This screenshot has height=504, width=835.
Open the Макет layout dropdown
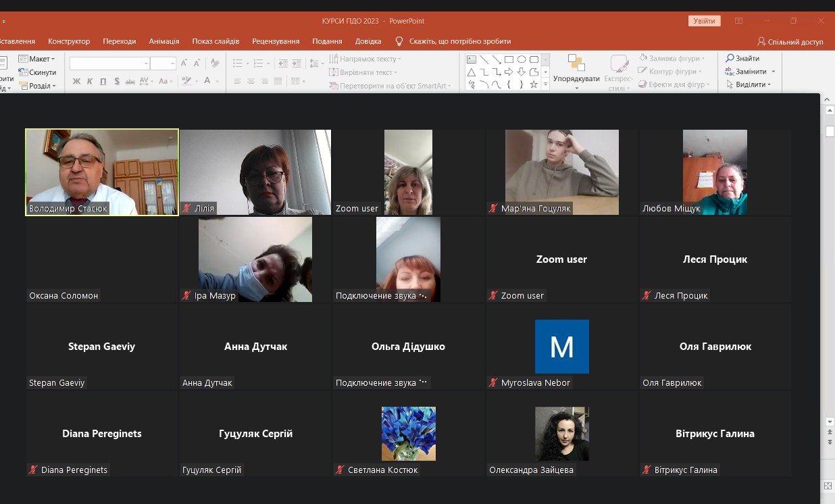[37, 59]
